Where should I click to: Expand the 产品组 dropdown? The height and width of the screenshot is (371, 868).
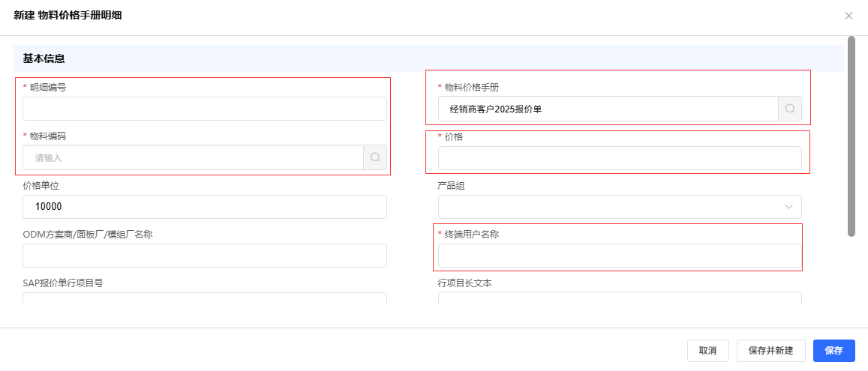tap(788, 207)
